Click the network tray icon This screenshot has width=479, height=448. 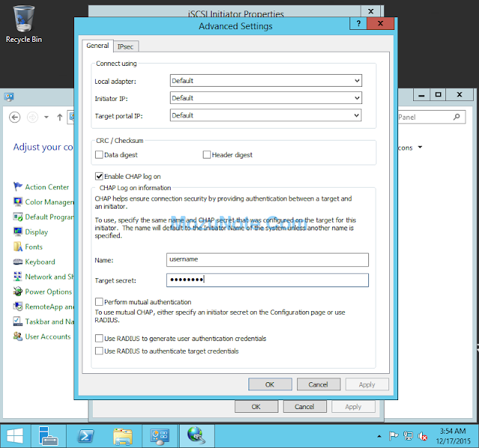click(408, 436)
